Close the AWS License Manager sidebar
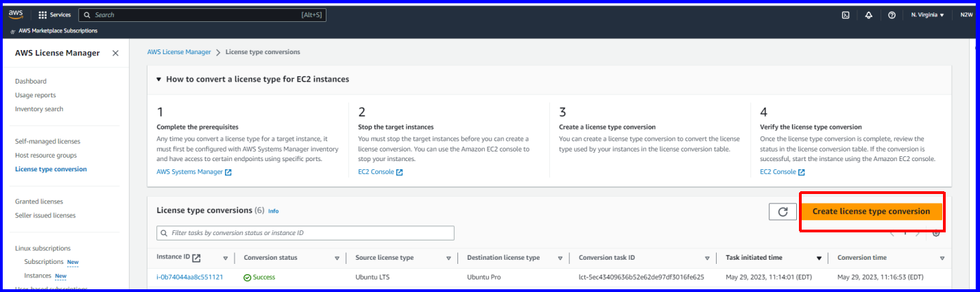Screen dimensions: 980x292 (115, 53)
